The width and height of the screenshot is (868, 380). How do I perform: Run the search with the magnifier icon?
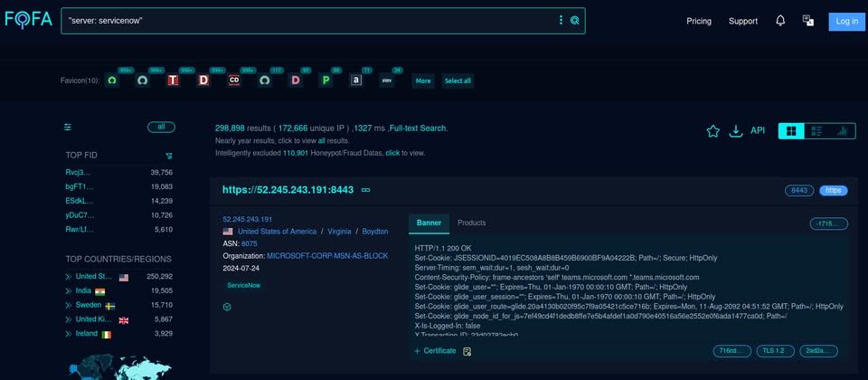(575, 20)
